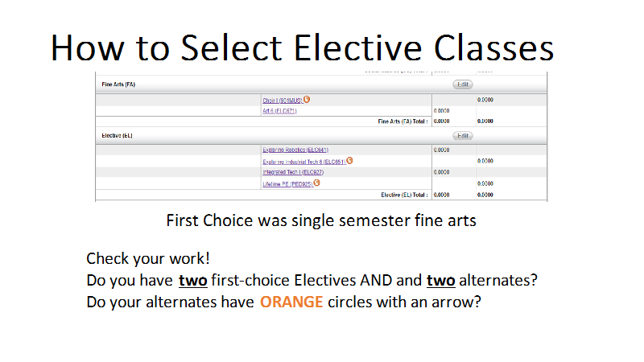The image size is (644, 362).
Task: Open the Choir I course link
Action: (x=283, y=101)
